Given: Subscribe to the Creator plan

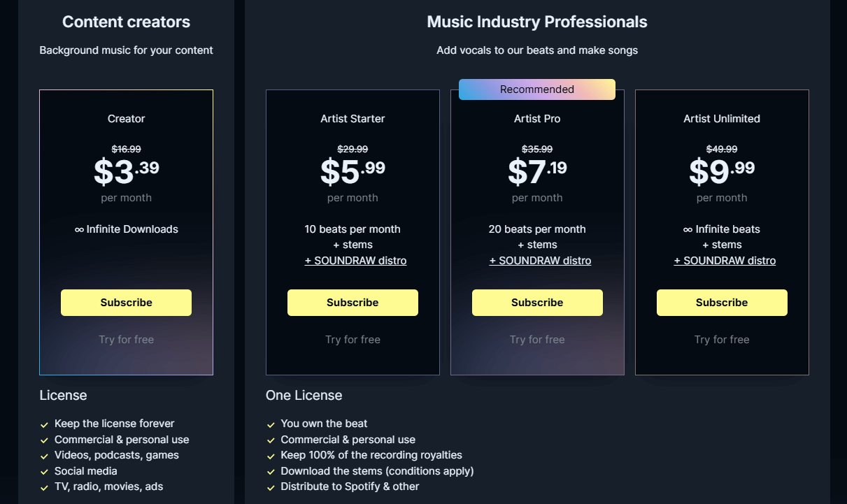Looking at the screenshot, I should pos(126,303).
